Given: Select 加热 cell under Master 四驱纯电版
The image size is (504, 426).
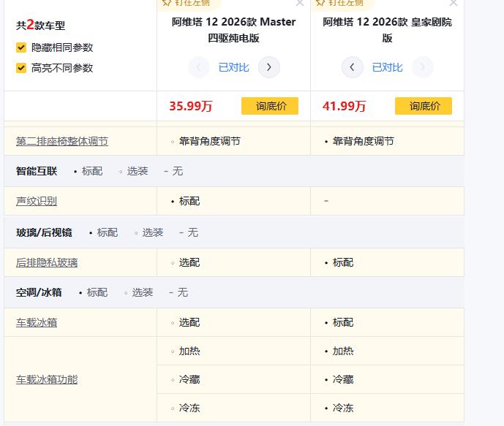Looking at the screenshot, I should click(233, 351).
